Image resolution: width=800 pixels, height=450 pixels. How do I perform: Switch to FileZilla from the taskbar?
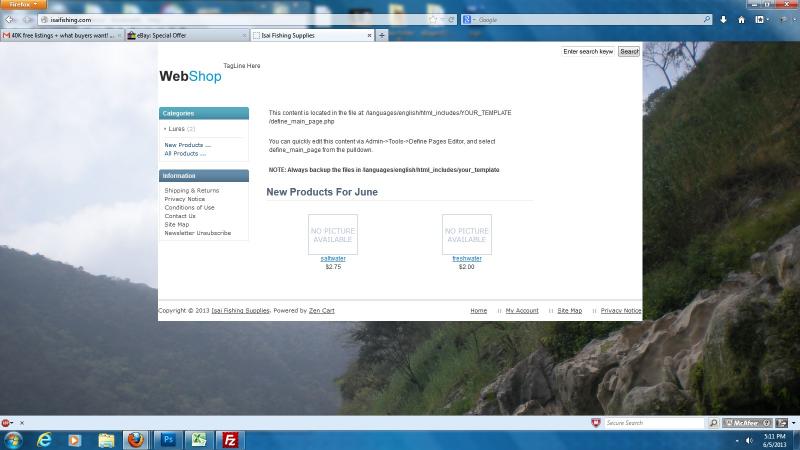pyautogui.click(x=230, y=440)
